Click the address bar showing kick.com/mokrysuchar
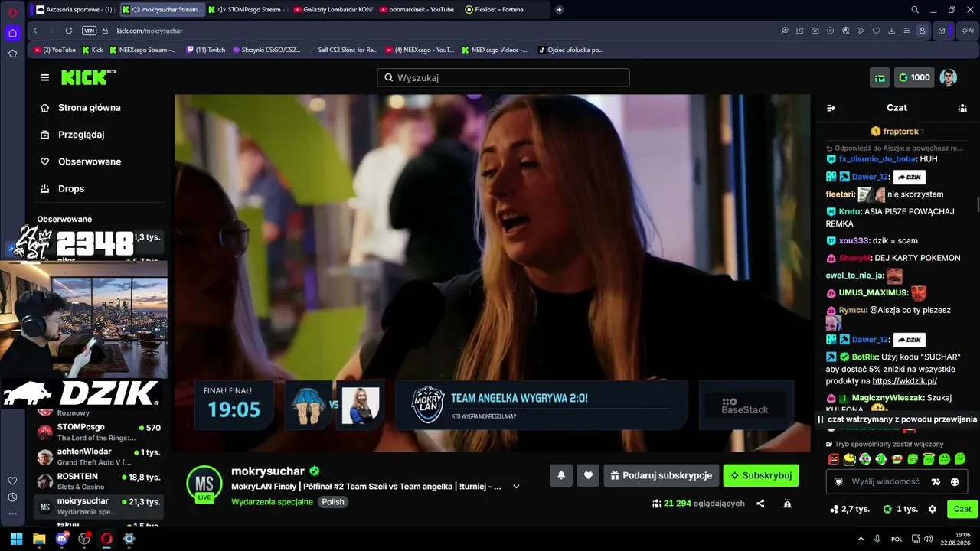 (x=149, y=31)
